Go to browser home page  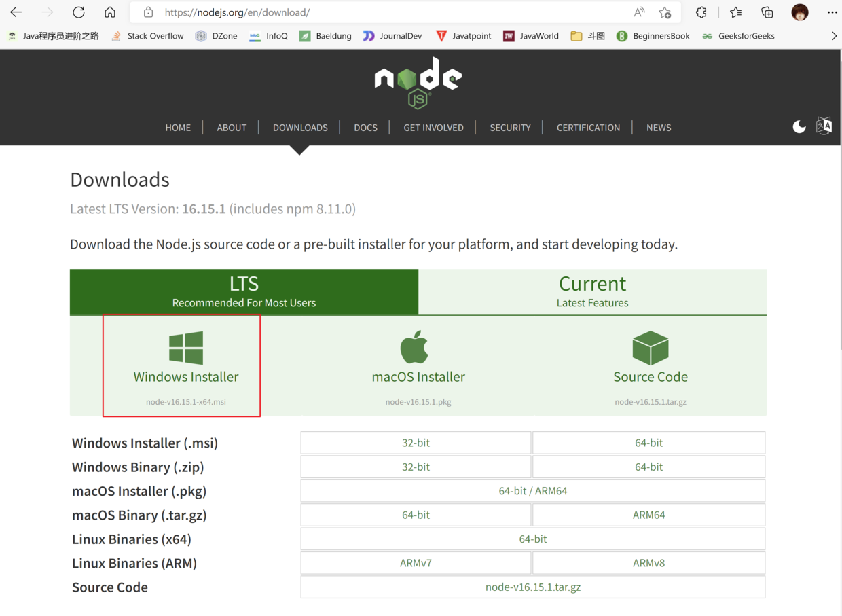pos(110,12)
